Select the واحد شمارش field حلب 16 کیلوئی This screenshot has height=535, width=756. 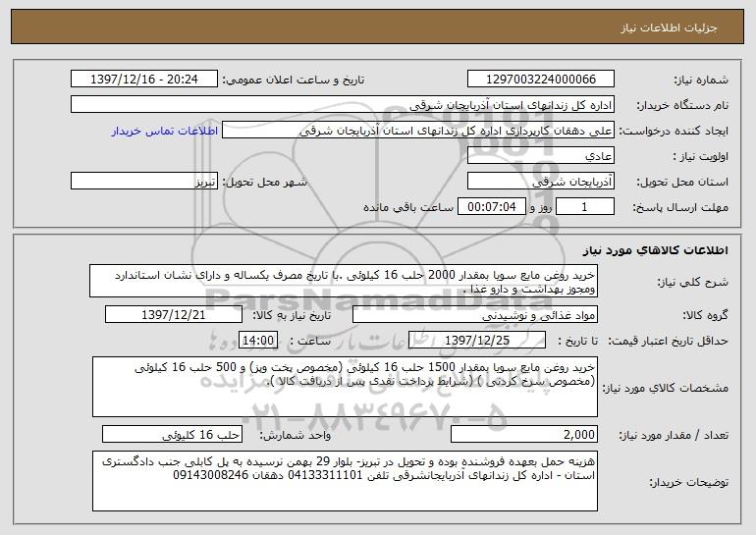coord(172,434)
